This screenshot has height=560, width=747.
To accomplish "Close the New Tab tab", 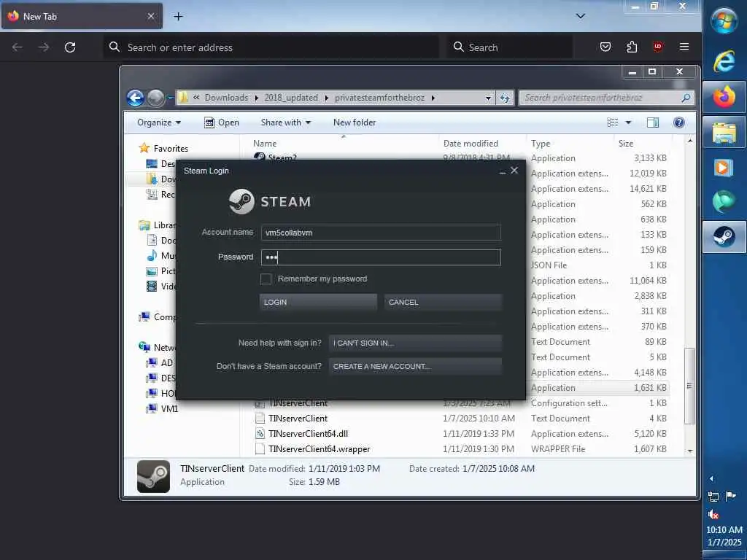I will pos(151,16).
